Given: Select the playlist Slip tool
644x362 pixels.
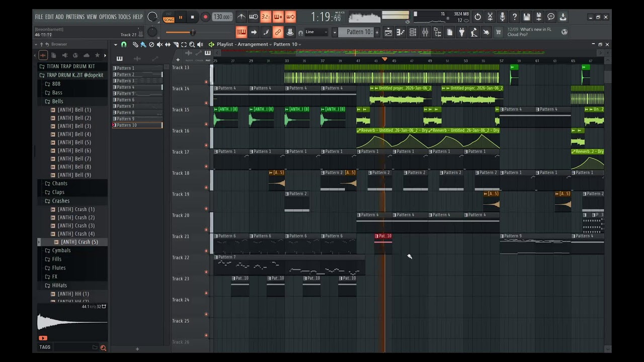Looking at the screenshot, I should pyautogui.click(x=168, y=45).
